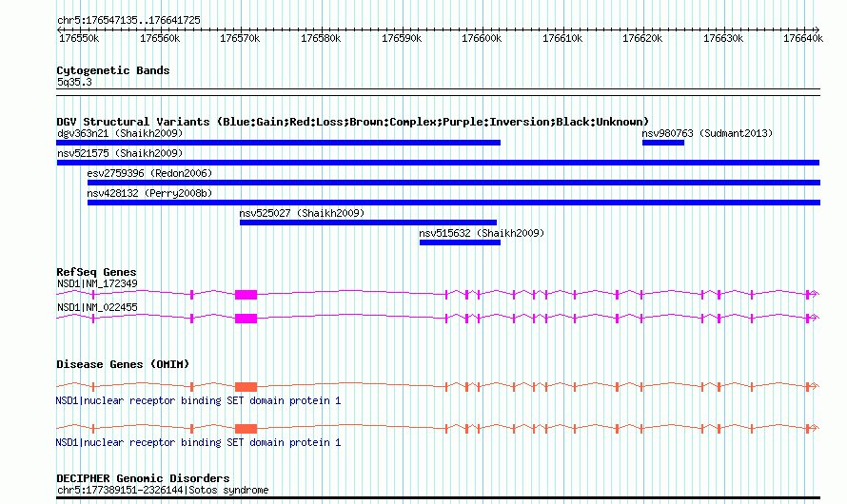Click the black Sotos syndrome region bar
Screen dimensions: 847x504
tap(438, 497)
